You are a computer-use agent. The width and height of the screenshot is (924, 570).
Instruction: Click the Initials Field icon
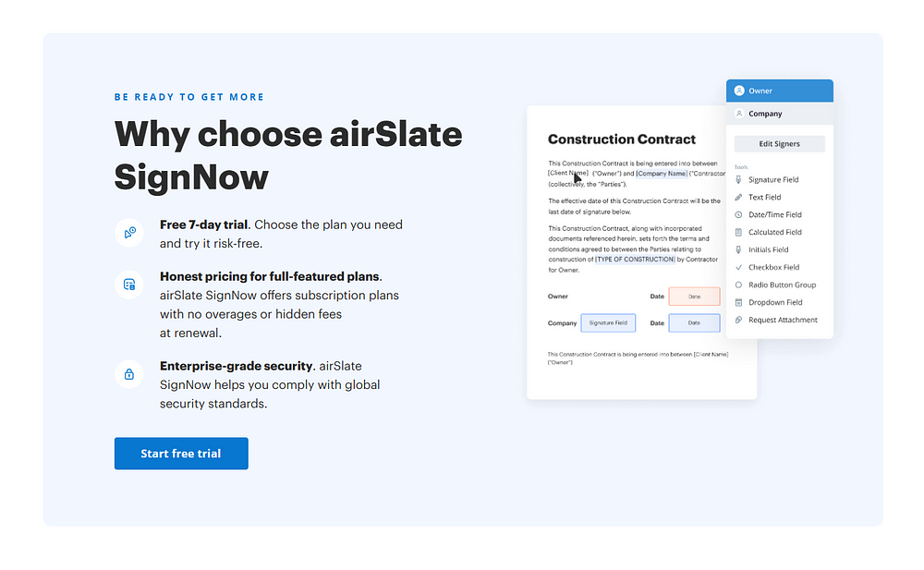(738, 250)
